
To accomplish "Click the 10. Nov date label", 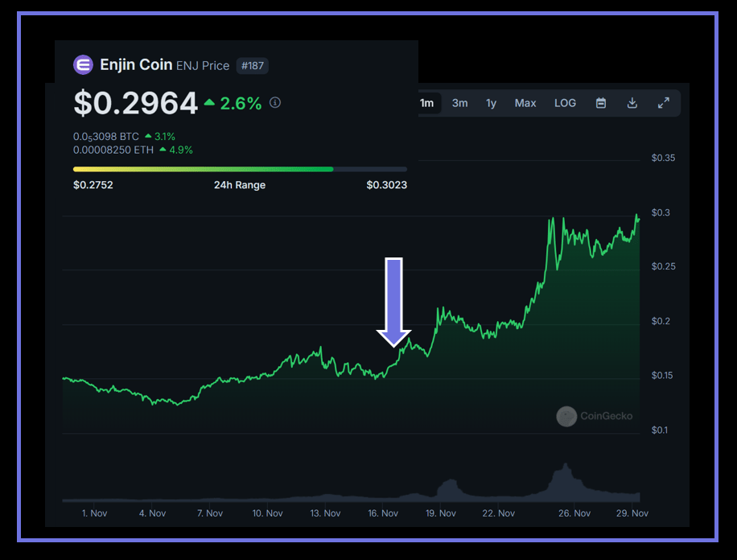I will pyautogui.click(x=267, y=513).
